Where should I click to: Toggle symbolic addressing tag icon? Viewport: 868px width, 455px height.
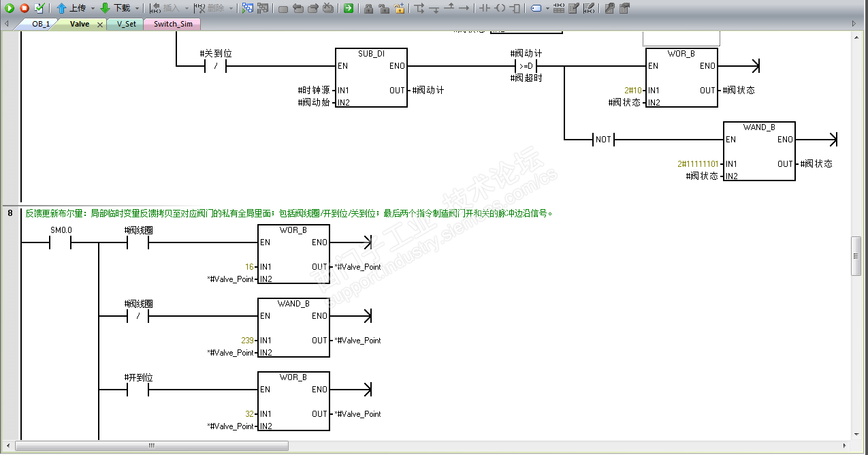(536, 8)
